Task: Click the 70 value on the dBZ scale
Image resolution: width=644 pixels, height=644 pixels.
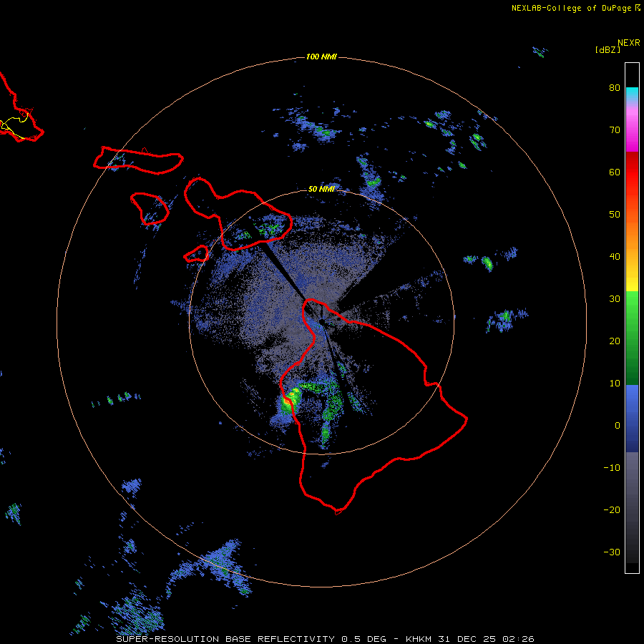Action: tap(615, 130)
